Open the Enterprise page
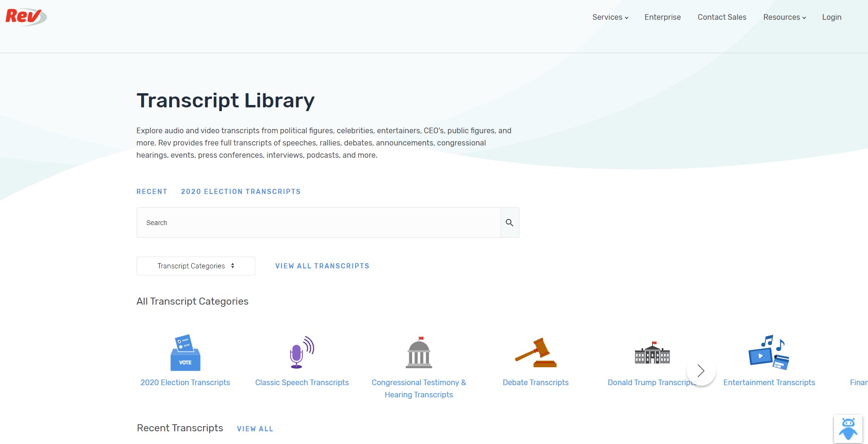 [663, 17]
